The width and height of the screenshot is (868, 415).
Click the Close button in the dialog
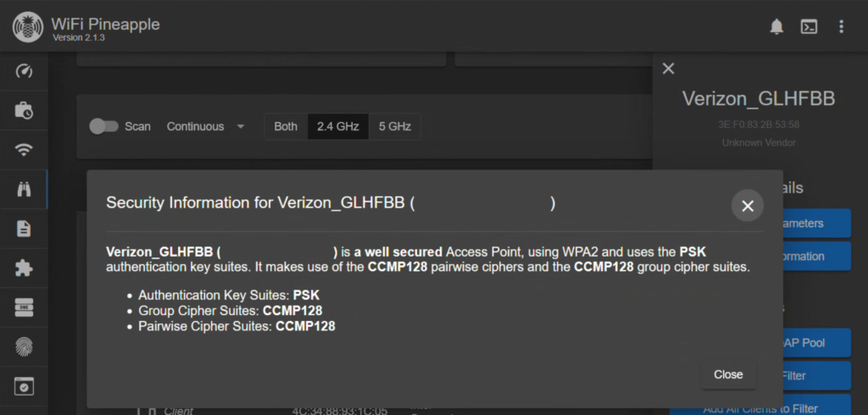coord(728,374)
